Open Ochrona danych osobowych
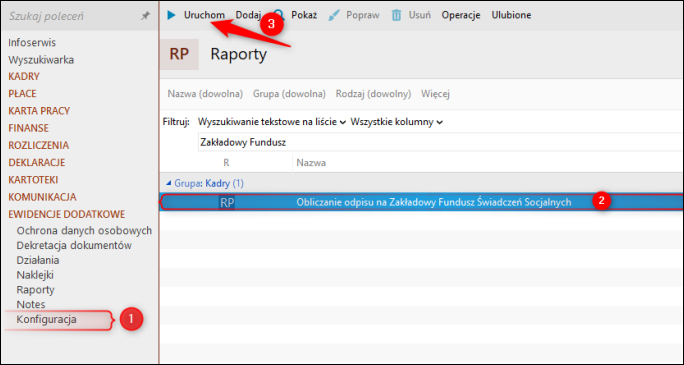The image size is (684, 365). click(84, 230)
